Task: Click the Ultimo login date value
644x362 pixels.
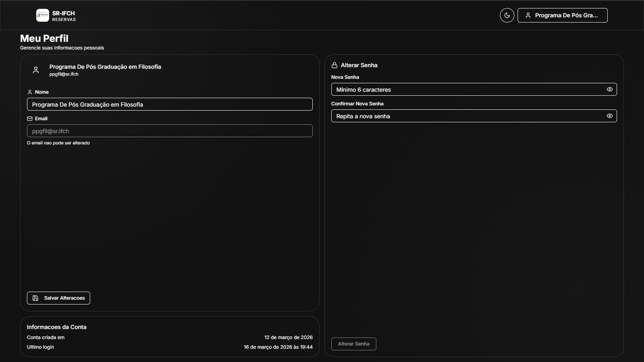Action: click(x=278, y=347)
